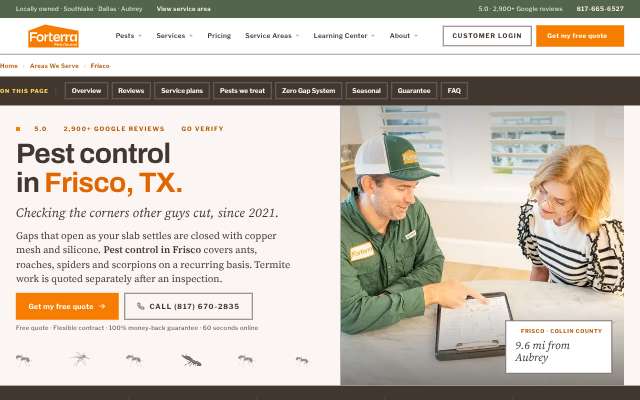The height and width of the screenshot is (400, 640).
Task: Click Call (817) 670-2835 button
Action: (189, 306)
